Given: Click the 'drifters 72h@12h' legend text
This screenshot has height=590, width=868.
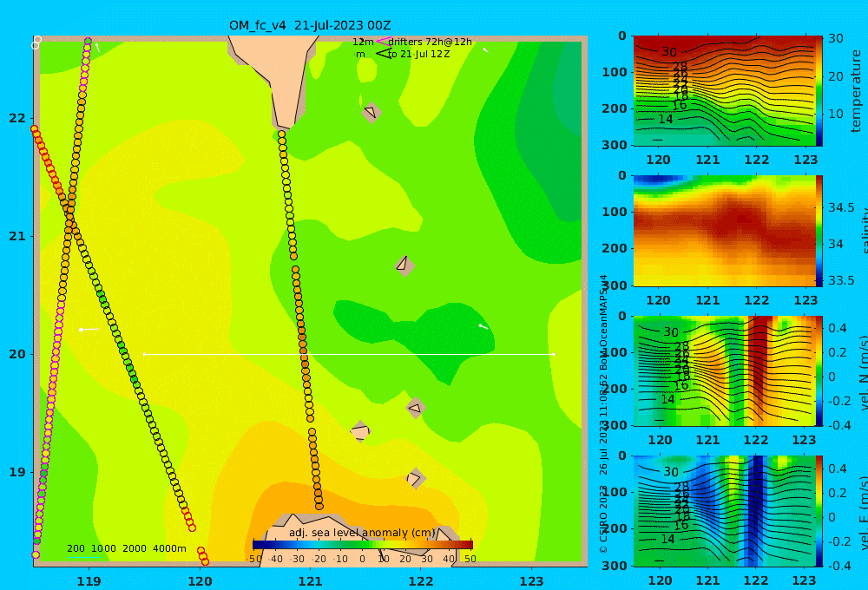Looking at the screenshot, I should pos(431,42).
